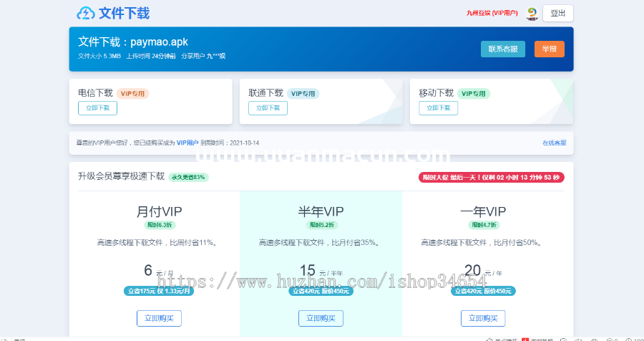Open the 在线客服 online support link
This screenshot has width=644, height=341.
pos(554,143)
